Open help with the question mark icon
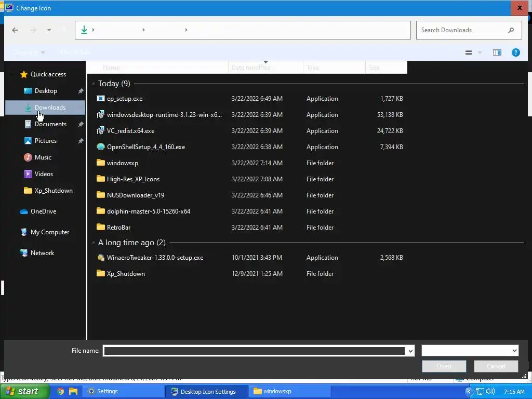 516,52
